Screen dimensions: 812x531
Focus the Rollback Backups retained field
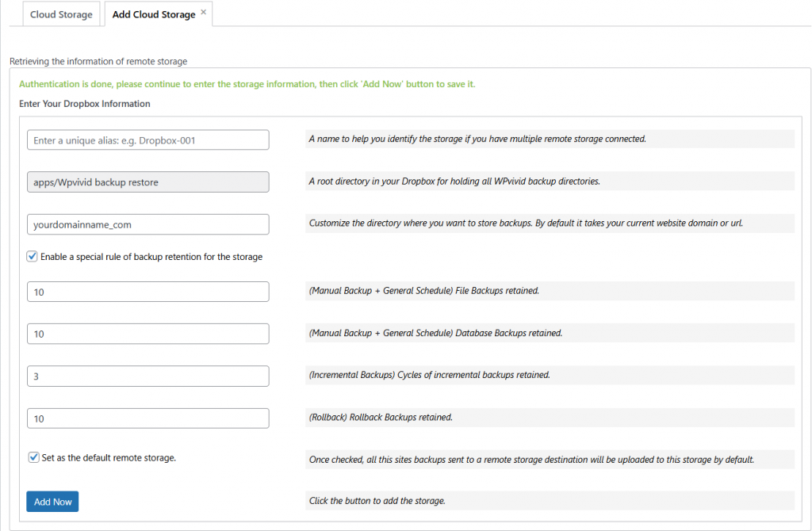coord(147,418)
